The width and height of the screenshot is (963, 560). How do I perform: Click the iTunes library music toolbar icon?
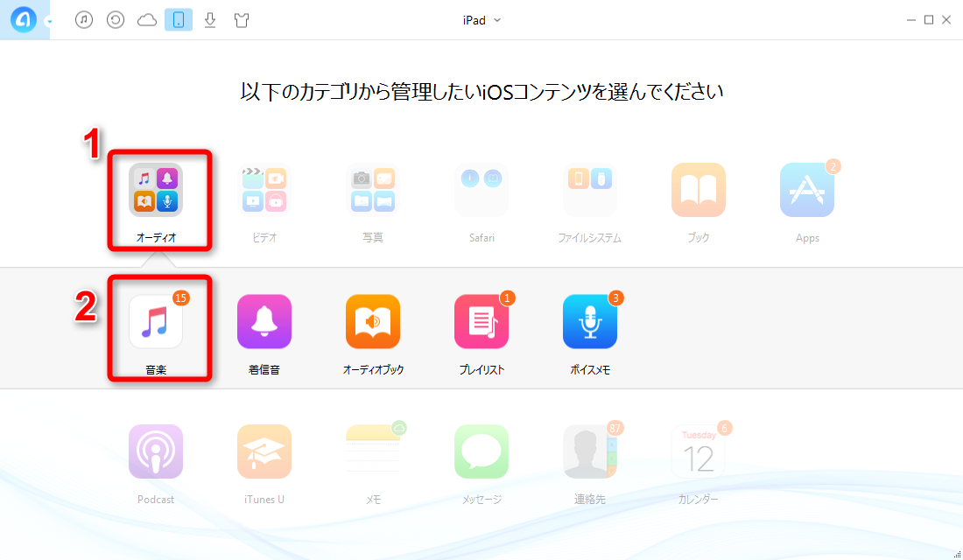click(84, 19)
